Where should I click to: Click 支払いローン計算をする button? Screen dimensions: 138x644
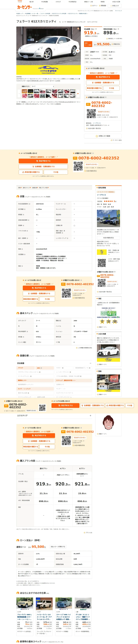click(58, 547)
